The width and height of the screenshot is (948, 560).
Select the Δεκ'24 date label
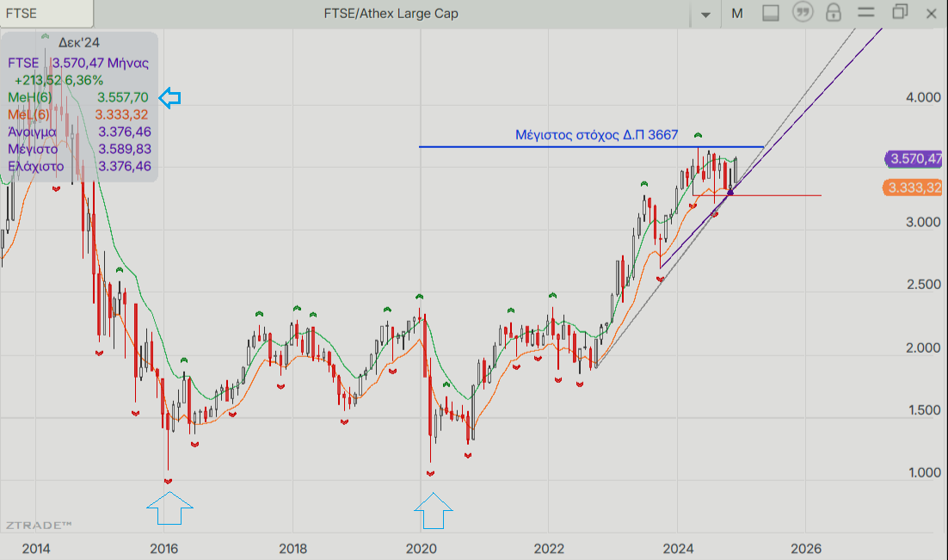coord(78,42)
